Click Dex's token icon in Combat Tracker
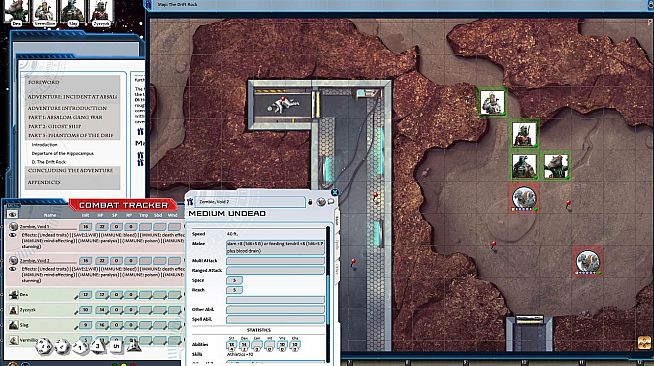The width and height of the screenshot is (654, 366). (x=13, y=295)
